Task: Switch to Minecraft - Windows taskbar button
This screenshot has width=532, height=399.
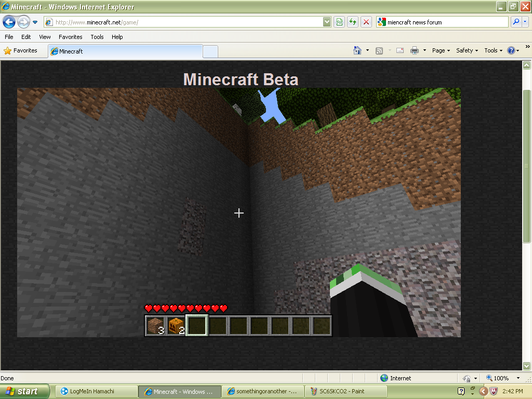Action: 180,392
